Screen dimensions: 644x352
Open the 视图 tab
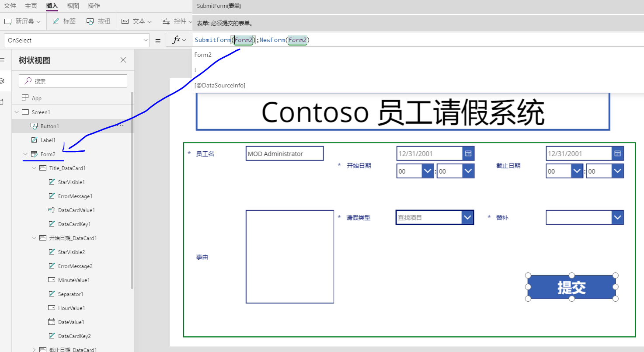coord(73,6)
